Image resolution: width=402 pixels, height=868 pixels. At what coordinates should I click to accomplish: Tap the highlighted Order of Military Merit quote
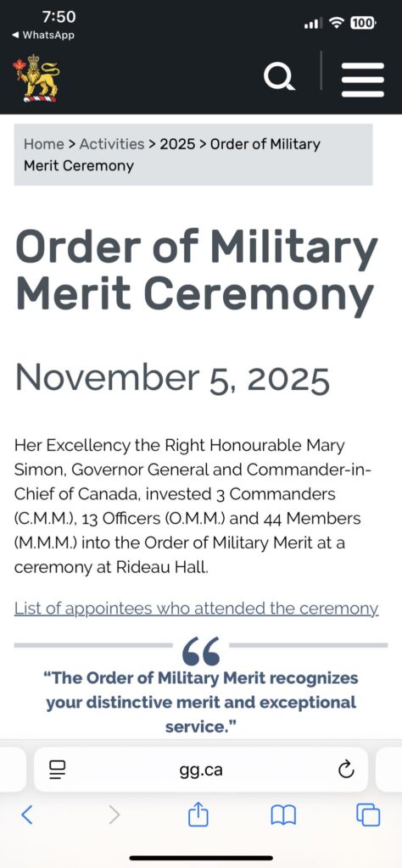201,703
